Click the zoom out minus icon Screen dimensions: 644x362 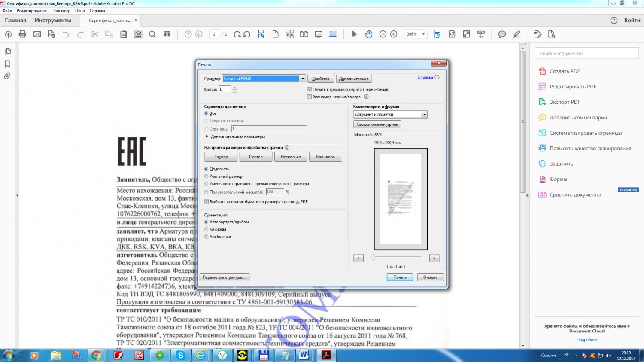tap(383, 34)
